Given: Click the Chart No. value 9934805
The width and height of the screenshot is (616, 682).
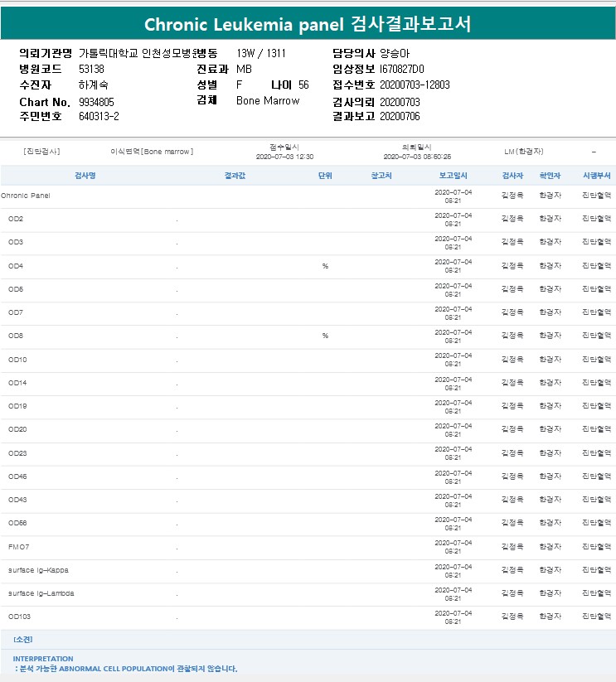Looking at the screenshot, I should pos(96,102).
